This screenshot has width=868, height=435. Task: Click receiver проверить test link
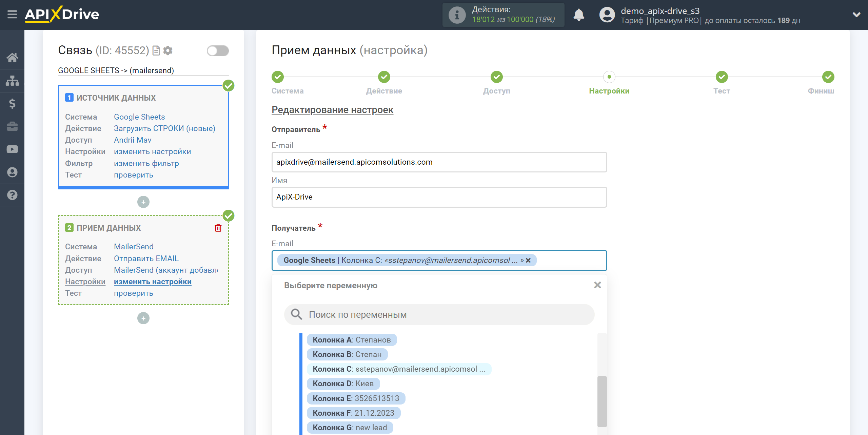pos(134,293)
